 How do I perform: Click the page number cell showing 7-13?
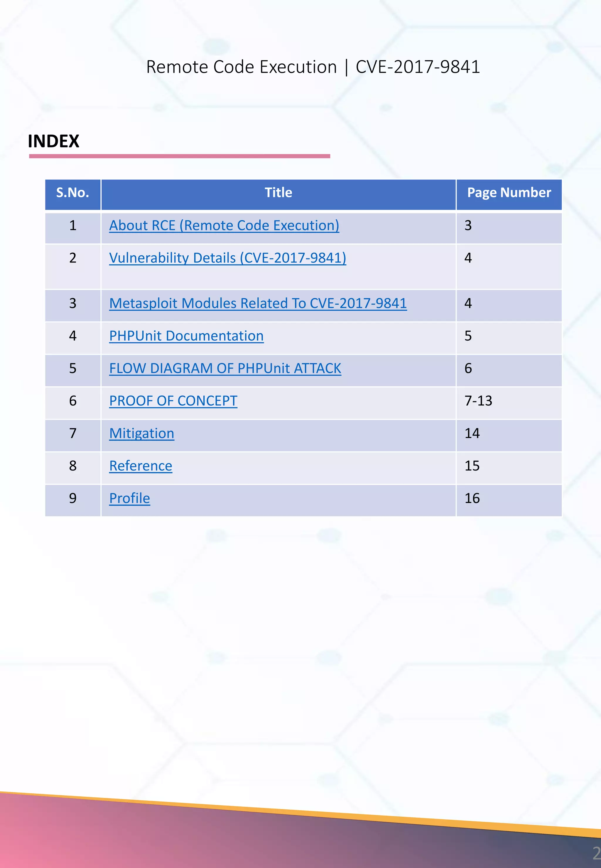(478, 401)
